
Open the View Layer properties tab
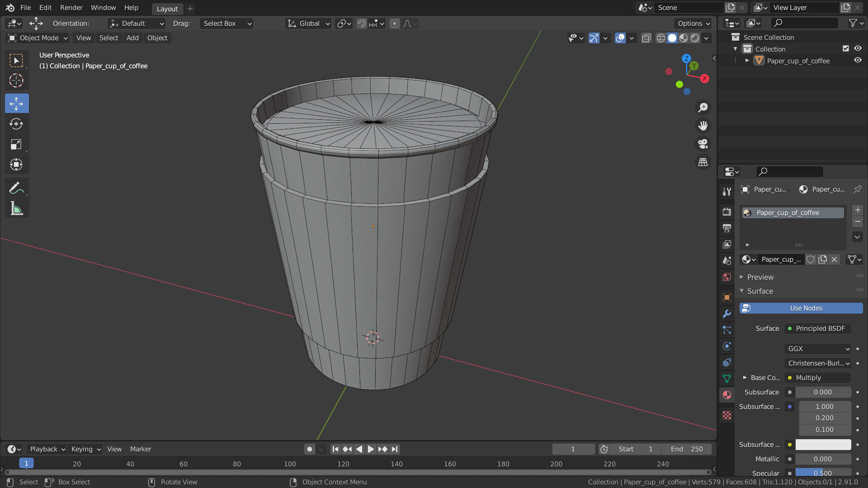click(x=727, y=244)
